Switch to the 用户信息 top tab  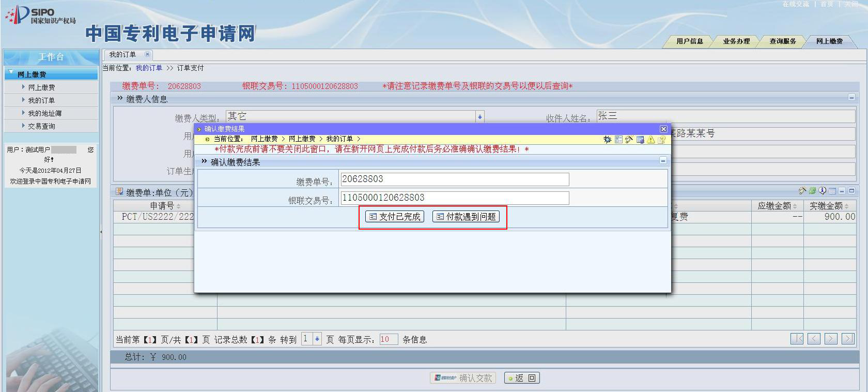689,41
